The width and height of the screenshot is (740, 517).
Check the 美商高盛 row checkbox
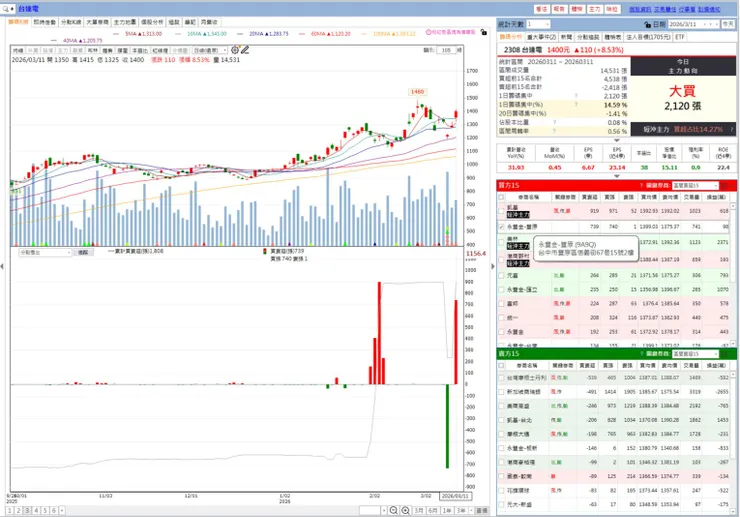coord(501,406)
